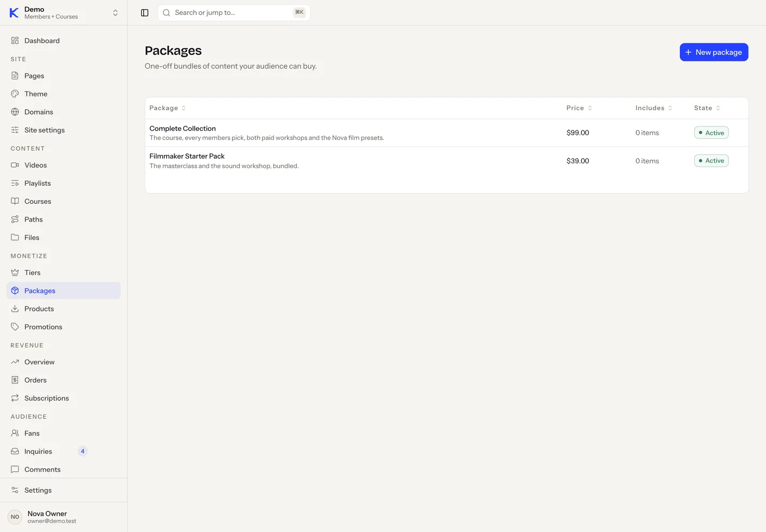Click the Products download icon
This screenshot has height=532, width=766.
pos(15,309)
